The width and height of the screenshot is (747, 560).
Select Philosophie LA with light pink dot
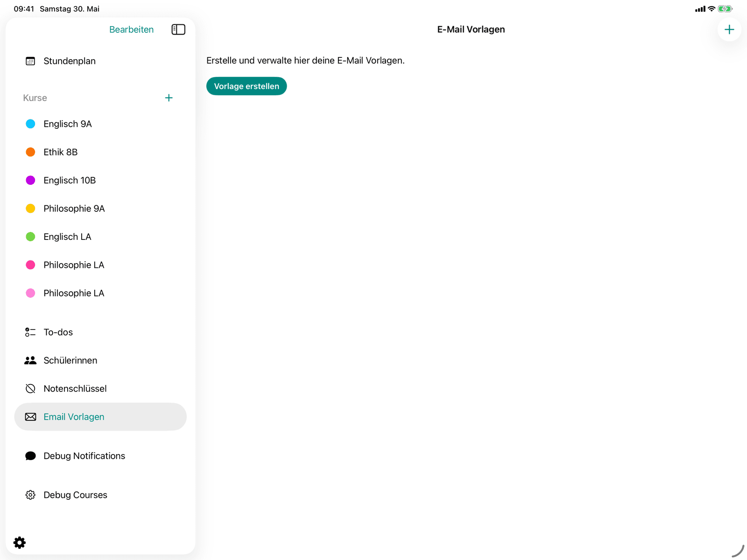[x=100, y=293]
